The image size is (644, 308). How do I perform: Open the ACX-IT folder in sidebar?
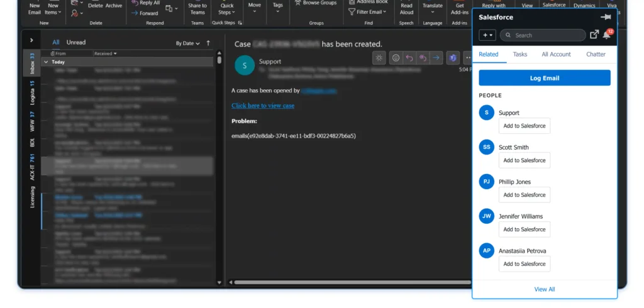(32, 167)
